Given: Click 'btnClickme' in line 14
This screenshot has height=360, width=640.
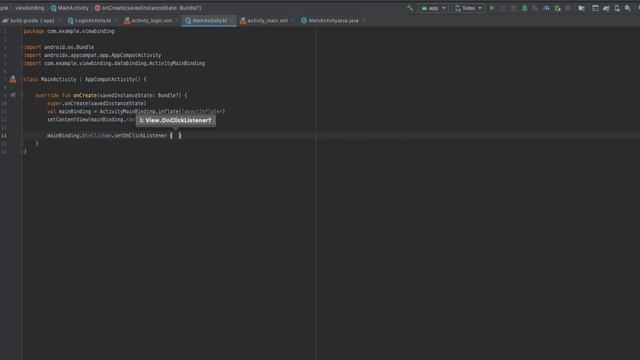Looking at the screenshot, I should point(97,136).
